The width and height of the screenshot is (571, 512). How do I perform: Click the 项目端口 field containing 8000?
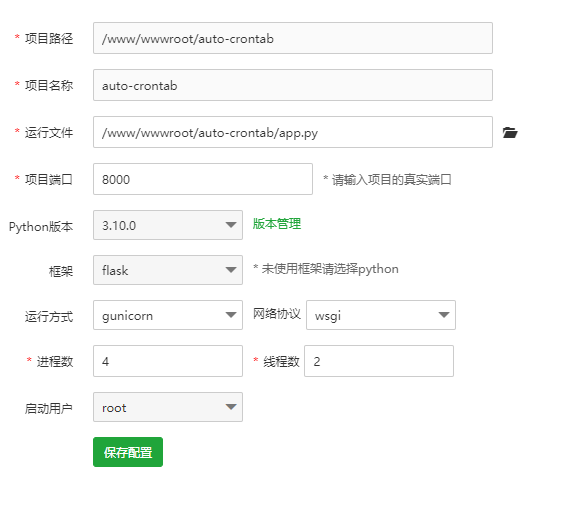tap(203, 179)
